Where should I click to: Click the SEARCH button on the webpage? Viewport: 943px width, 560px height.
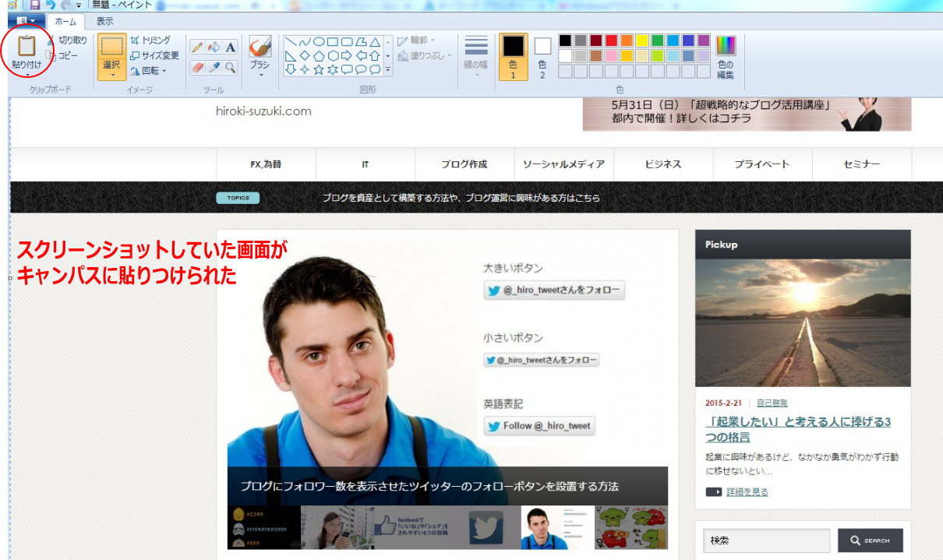tap(870, 541)
